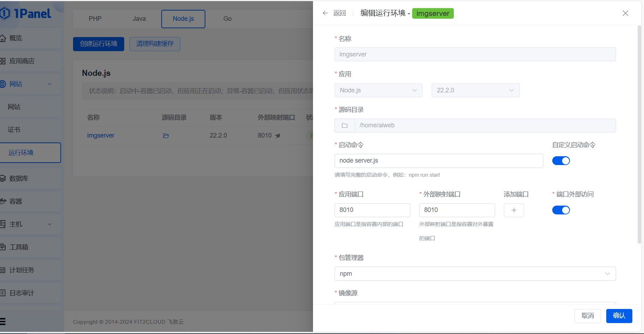Click the jump icon beside port 8010
The width and height of the screenshot is (644, 334).
click(x=277, y=136)
